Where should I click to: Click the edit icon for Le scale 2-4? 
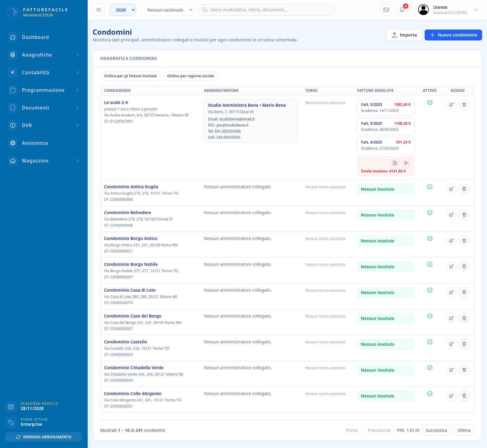(x=451, y=105)
